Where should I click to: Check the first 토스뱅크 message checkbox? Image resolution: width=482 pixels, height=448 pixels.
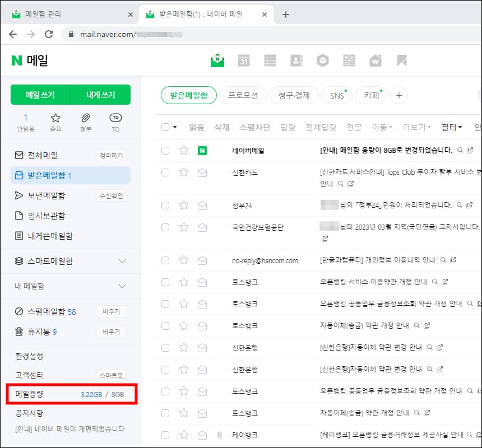tap(165, 282)
